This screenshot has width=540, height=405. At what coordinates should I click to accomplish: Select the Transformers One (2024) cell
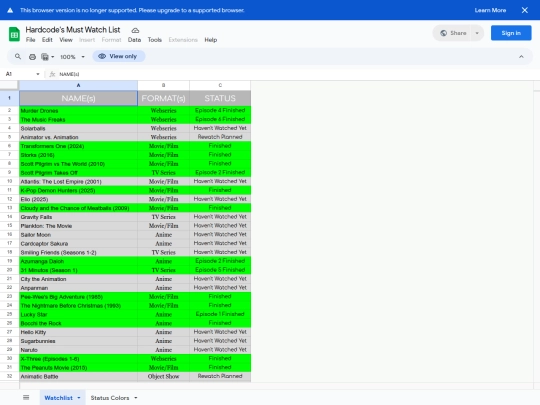tap(78, 146)
